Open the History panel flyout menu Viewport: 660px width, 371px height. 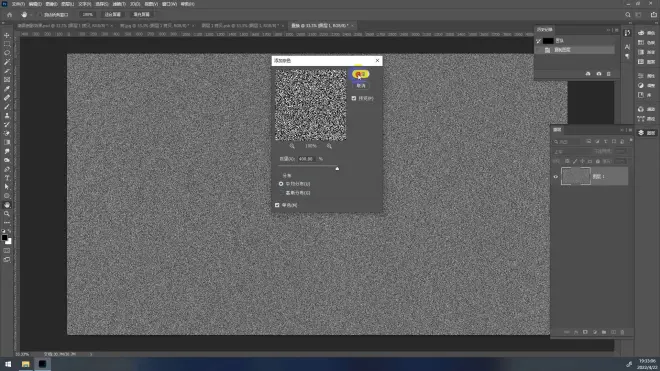click(617, 30)
